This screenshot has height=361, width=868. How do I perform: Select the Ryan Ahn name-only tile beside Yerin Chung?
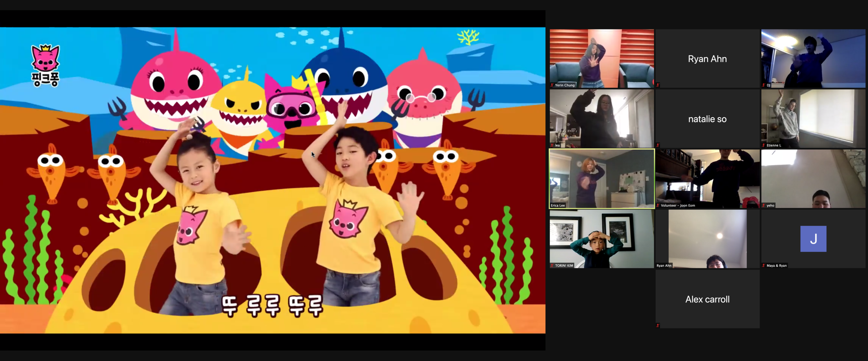(x=707, y=58)
